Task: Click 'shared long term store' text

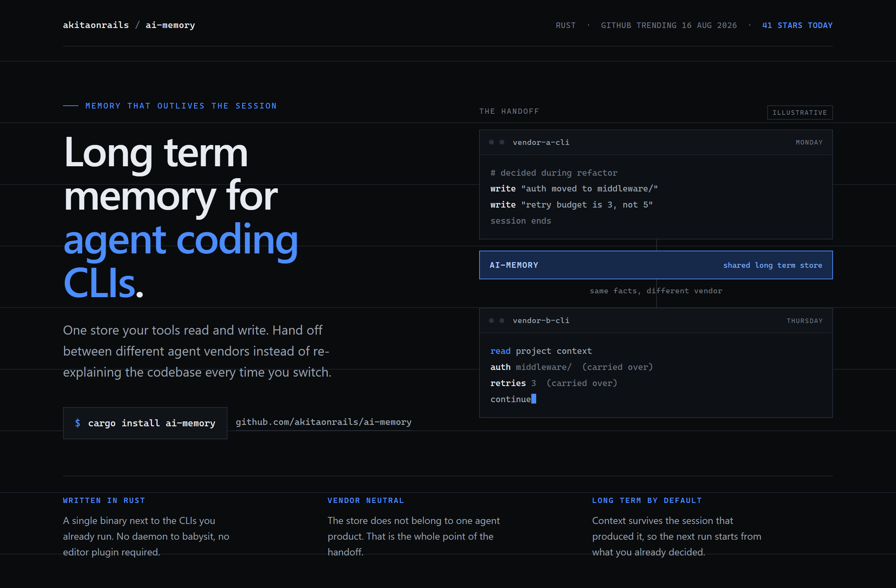Action: 772,265
